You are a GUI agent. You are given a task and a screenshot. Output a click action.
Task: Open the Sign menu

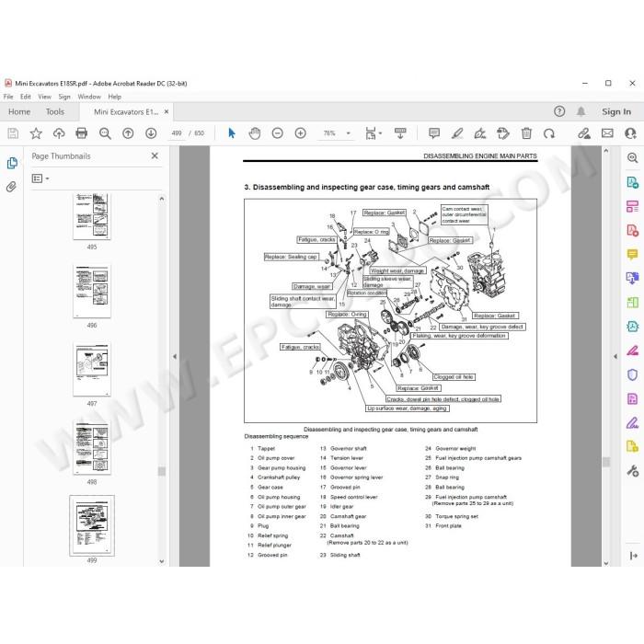pos(64,97)
